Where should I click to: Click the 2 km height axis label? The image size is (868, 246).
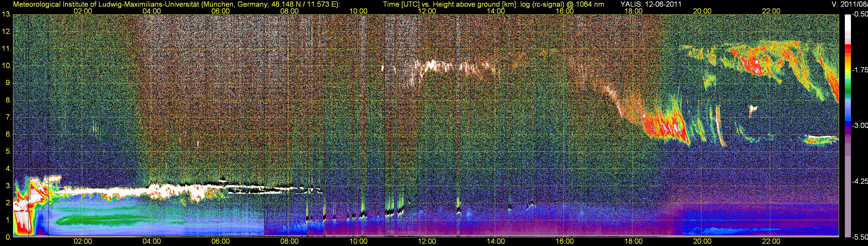pyautogui.click(x=8, y=203)
